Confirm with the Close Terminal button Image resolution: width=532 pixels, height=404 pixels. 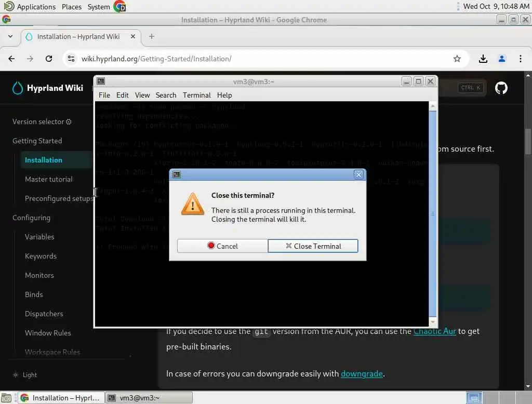(313, 246)
